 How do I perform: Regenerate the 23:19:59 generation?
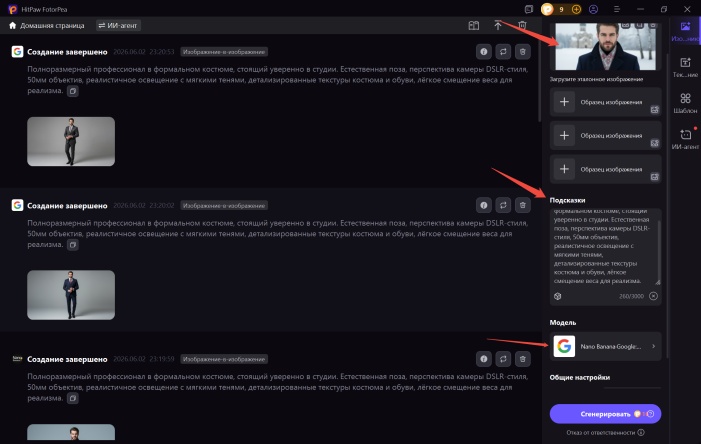point(503,359)
